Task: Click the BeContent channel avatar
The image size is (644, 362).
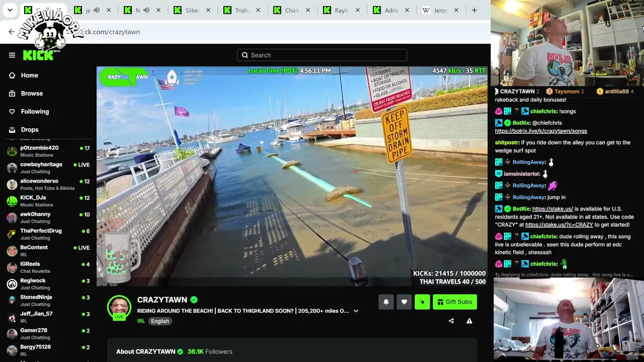Action: point(12,251)
